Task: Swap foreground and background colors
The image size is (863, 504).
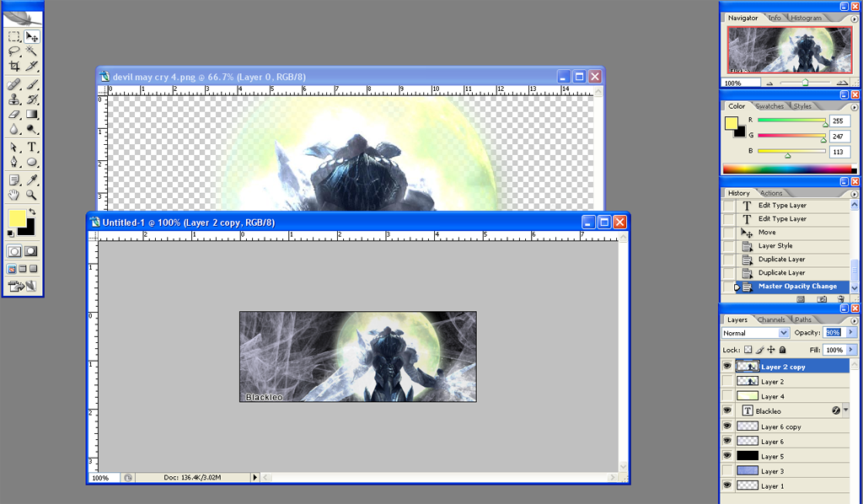Action: [33, 212]
